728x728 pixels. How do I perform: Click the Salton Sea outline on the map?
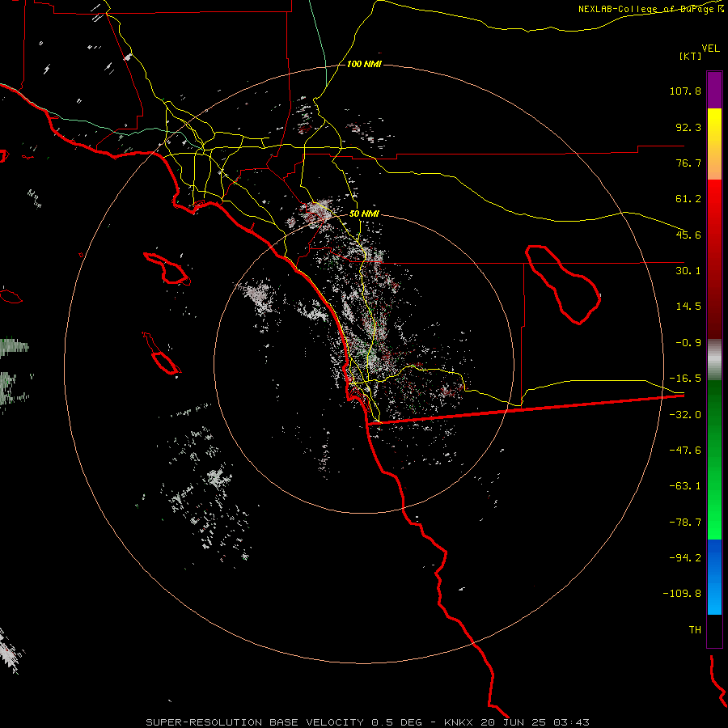(563, 285)
